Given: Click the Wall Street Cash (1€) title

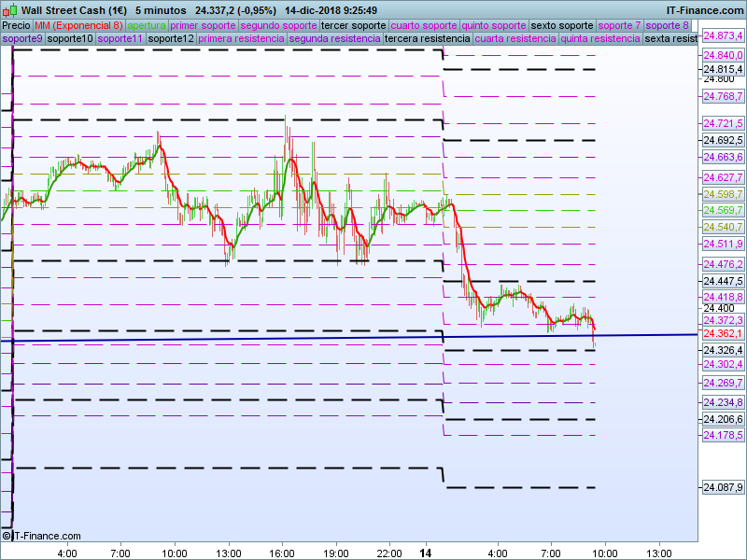Looking at the screenshot, I should [75, 10].
